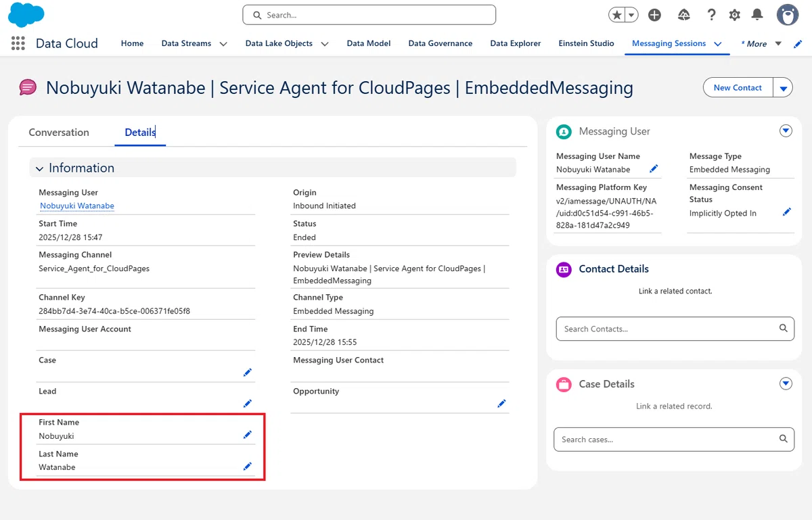
Task: Open the Favorites star icon
Action: 616,15
